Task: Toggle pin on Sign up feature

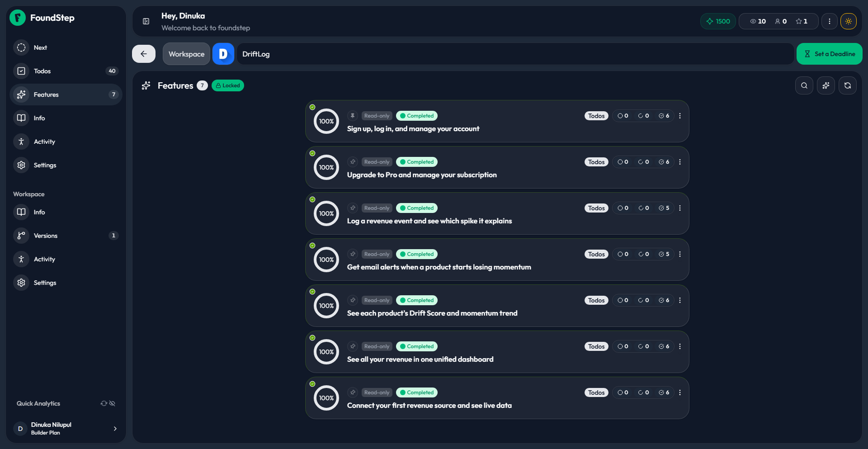Action: point(353,116)
